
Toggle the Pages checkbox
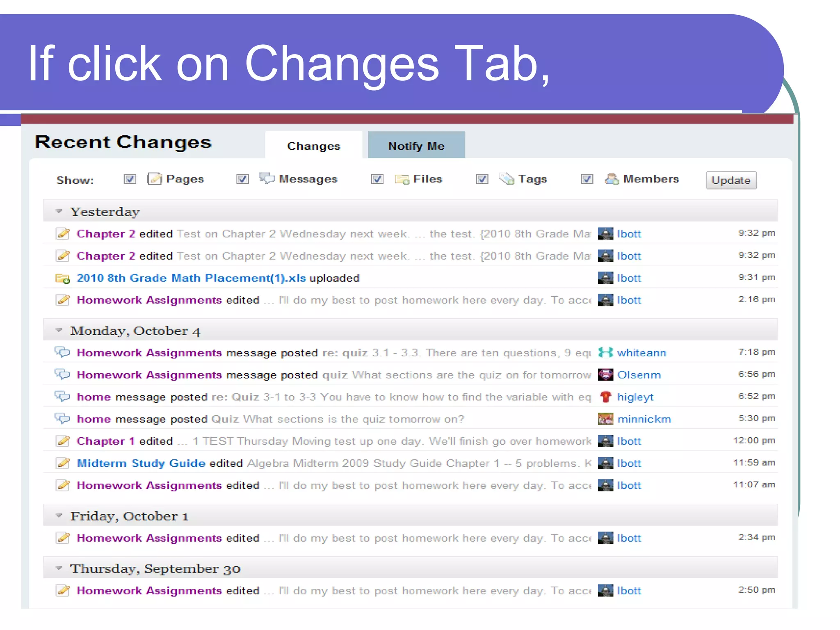pos(130,179)
